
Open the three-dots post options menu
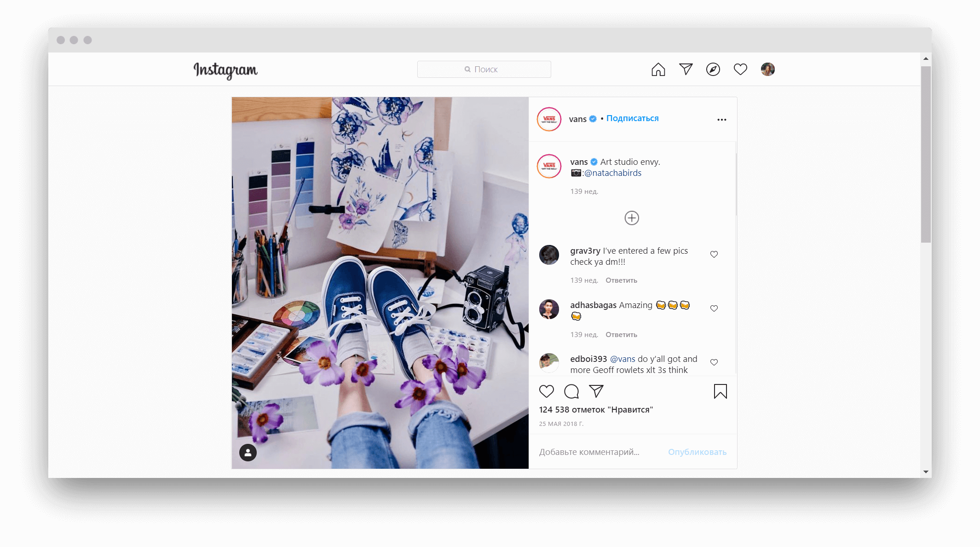[722, 120]
